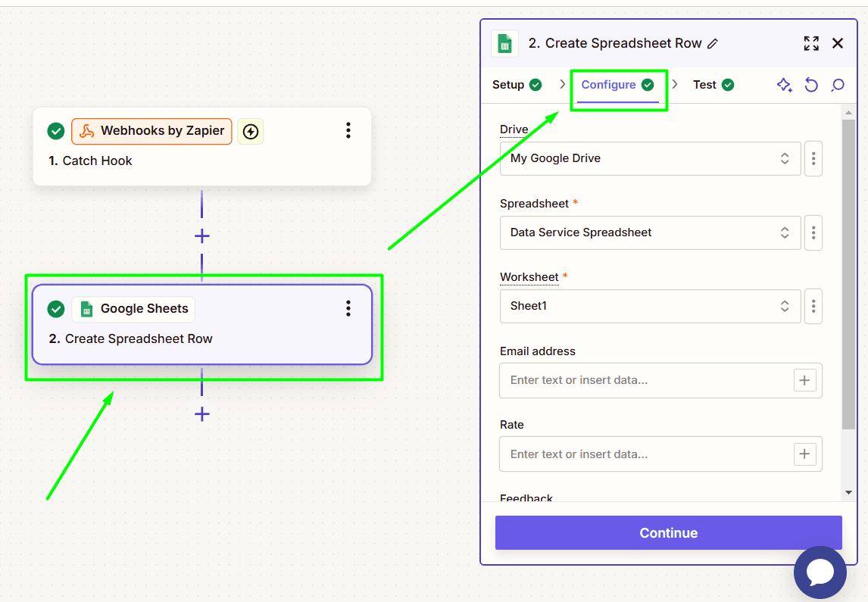Open the three-dot menu on Google Sheets step
Image resolution: width=868 pixels, height=602 pixels.
coord(348,308)
